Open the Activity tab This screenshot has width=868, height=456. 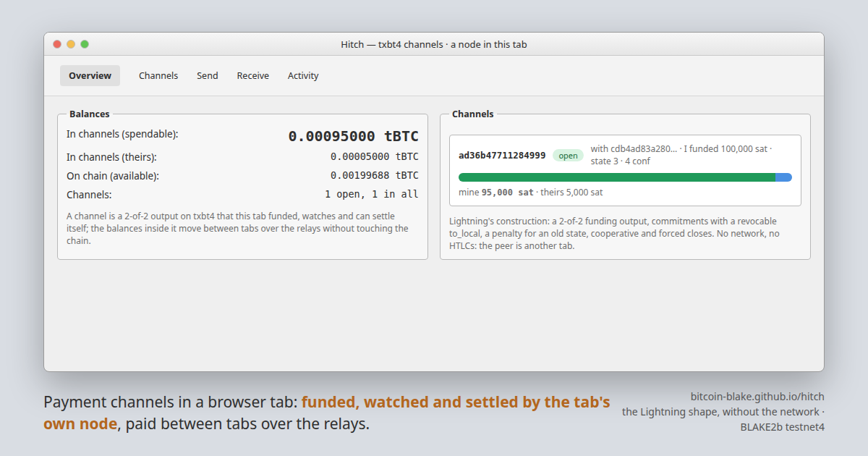(303, 75)
